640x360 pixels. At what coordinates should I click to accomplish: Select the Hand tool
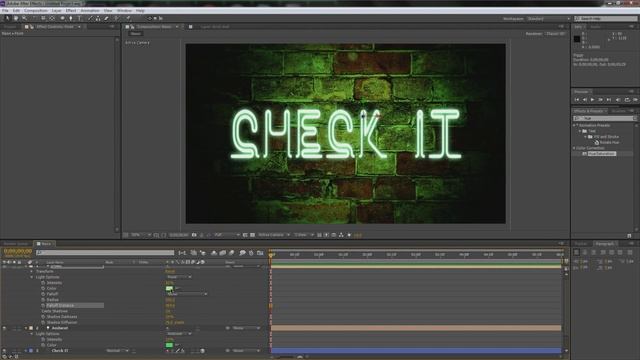click(16, 18)
